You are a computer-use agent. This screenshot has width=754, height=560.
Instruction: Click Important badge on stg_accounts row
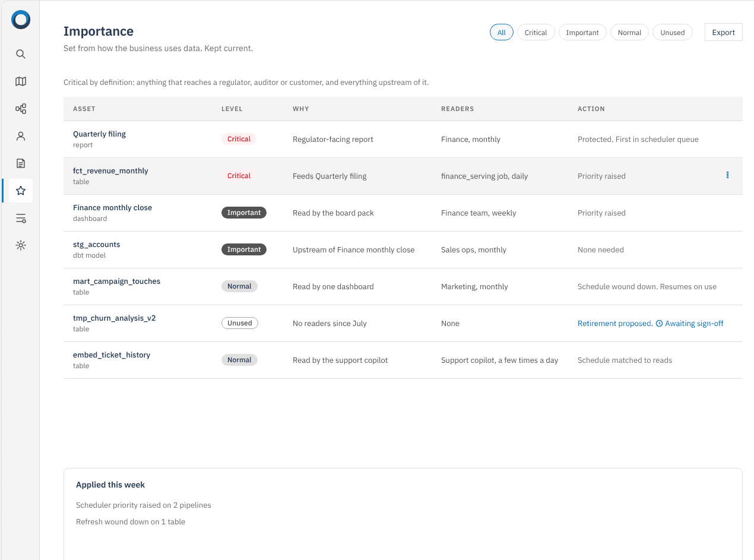244,249
